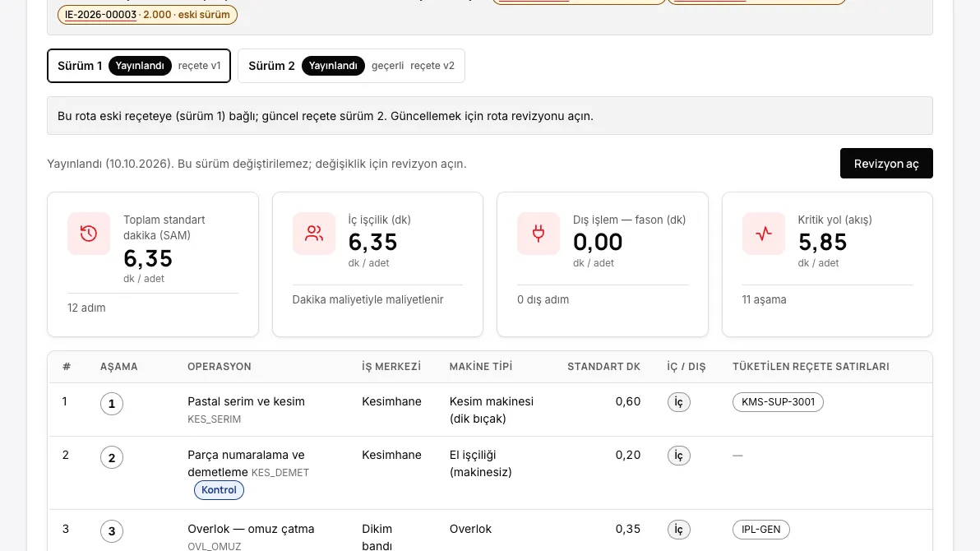The image size is (980, 551).
Task: Click the 0,35 standard minutes value
Action: click(628, 529)
